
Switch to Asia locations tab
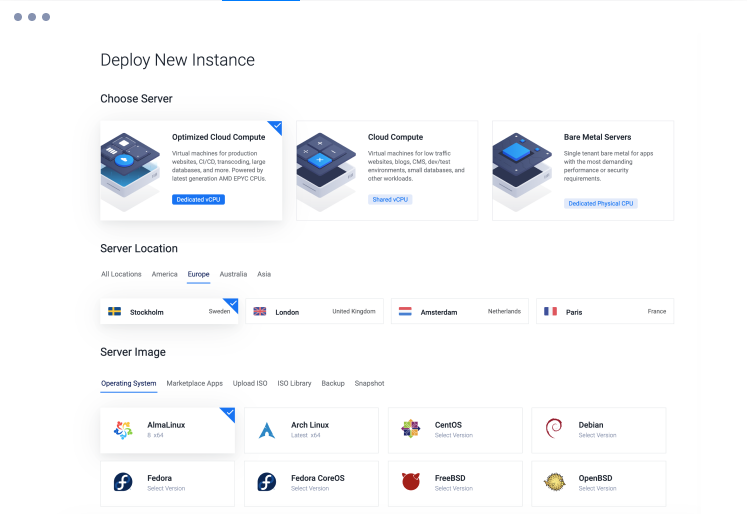coord(264,274)
